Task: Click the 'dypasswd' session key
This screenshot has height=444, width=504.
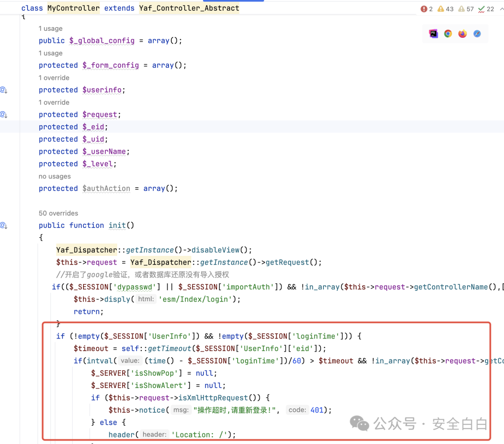Action: click(x=134, y=287)
